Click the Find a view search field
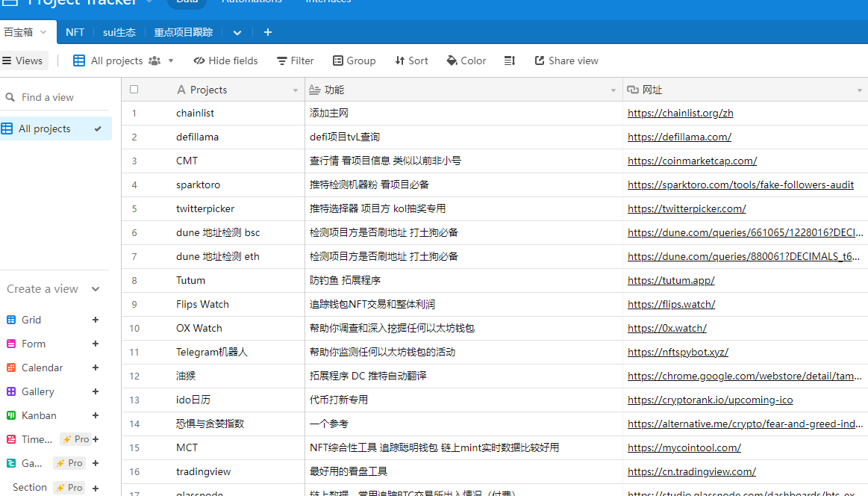This screenshot has width=868, height=496. coord(55,97)
